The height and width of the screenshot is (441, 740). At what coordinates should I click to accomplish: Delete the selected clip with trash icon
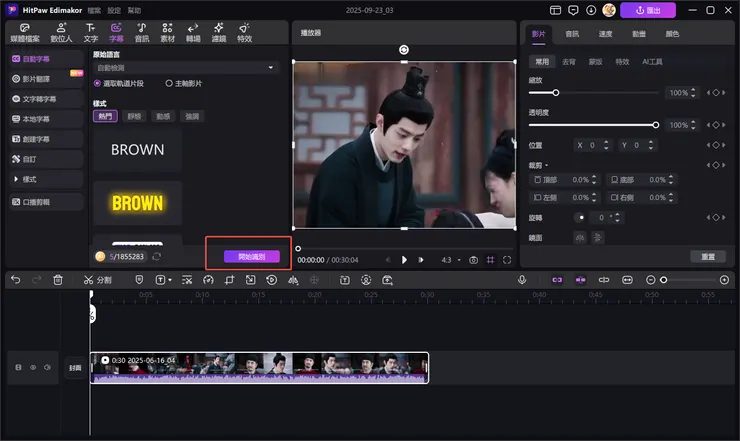(x=58, y=280)
